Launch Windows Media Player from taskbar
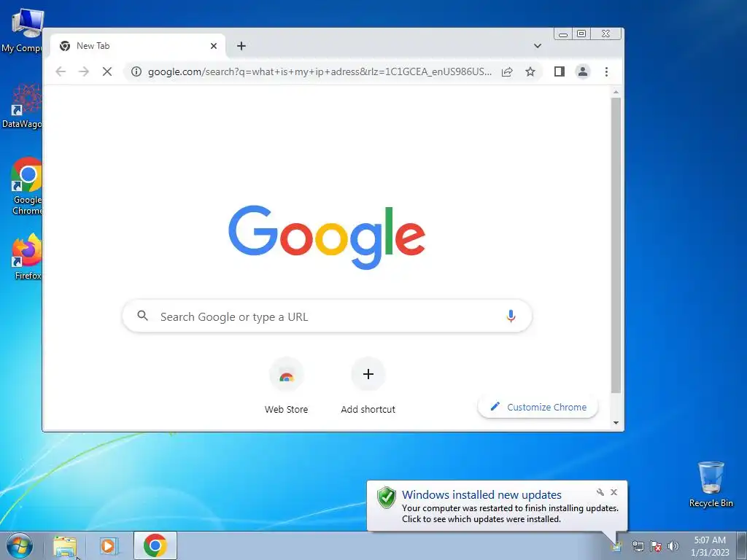Viewport: 747px width, 560px height. 109,545
